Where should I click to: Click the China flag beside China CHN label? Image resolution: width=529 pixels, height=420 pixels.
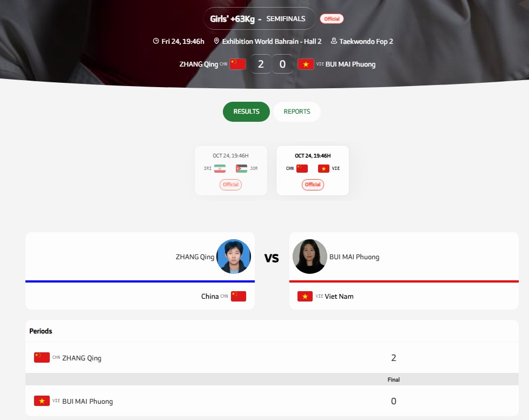click(239, 297)
